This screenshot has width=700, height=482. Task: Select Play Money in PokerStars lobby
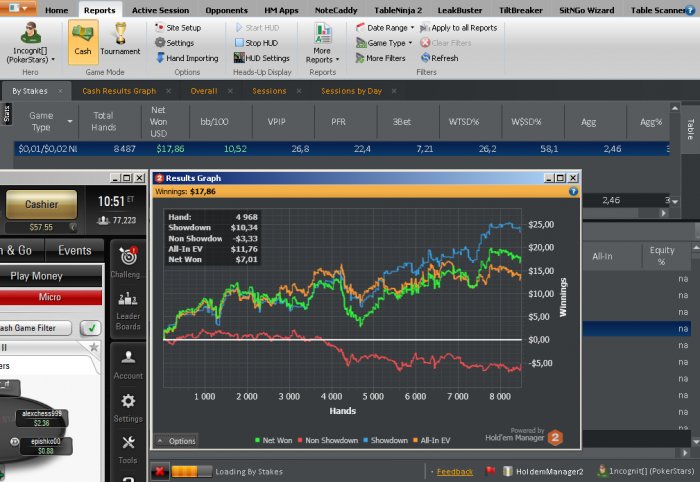point(37,276)
